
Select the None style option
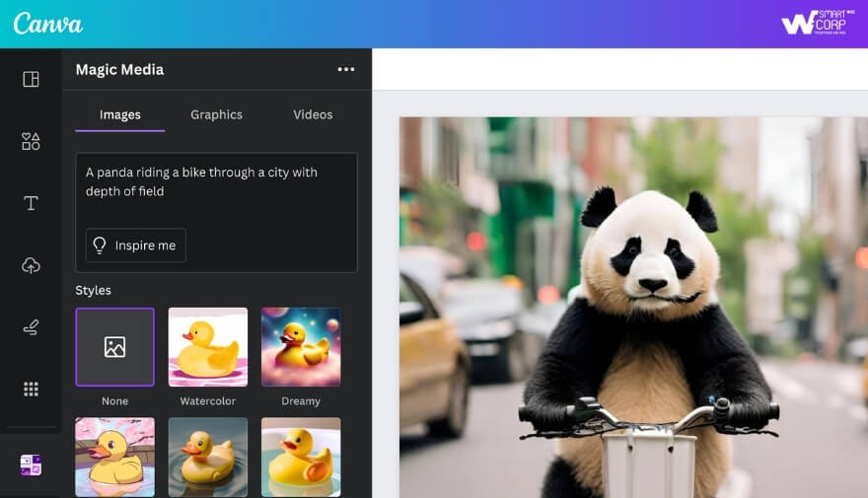pos(114,347)
